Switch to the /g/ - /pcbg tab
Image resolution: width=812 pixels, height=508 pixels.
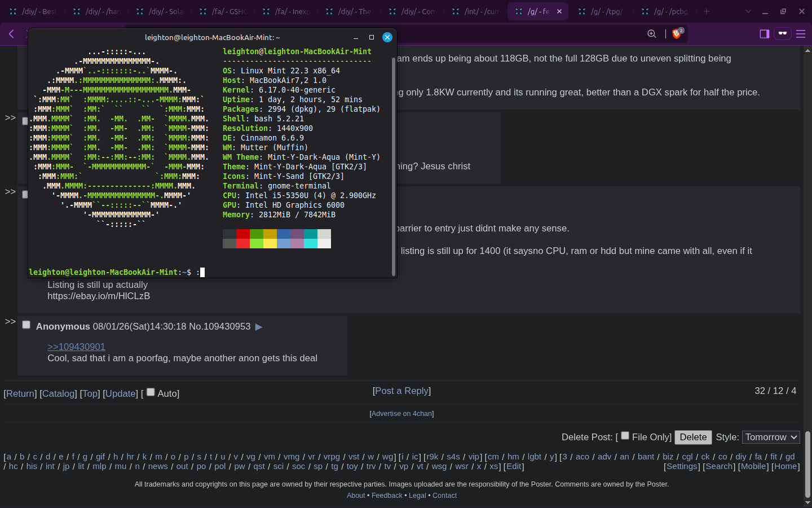click(x=665, y=11)
